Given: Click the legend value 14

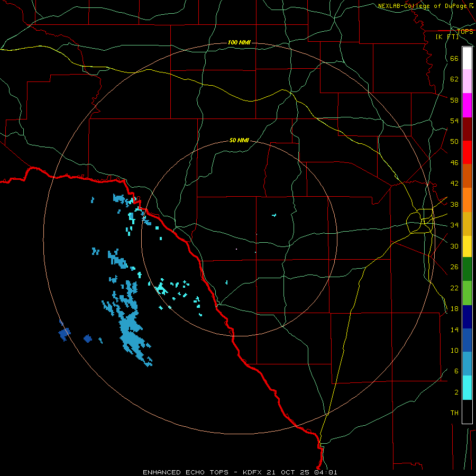Looking at the screenshot, I should [454, 329].
